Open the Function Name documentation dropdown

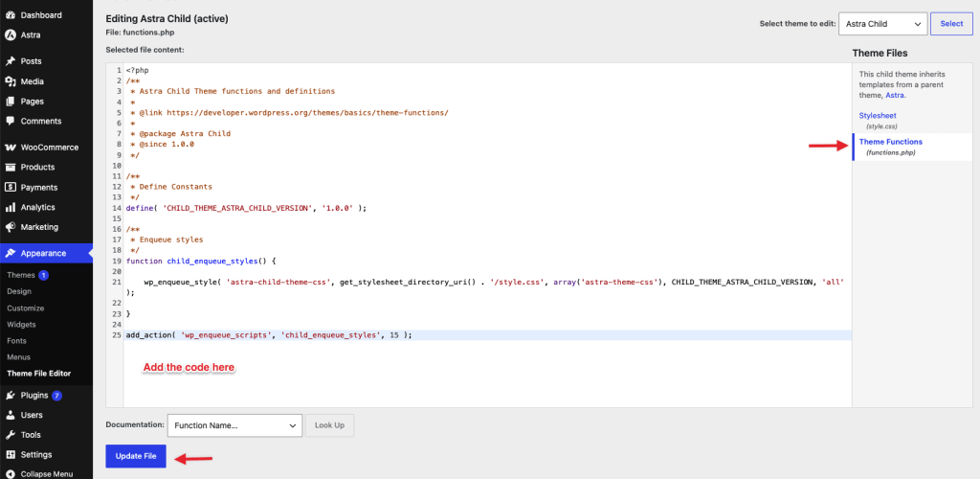click(235, 425)
